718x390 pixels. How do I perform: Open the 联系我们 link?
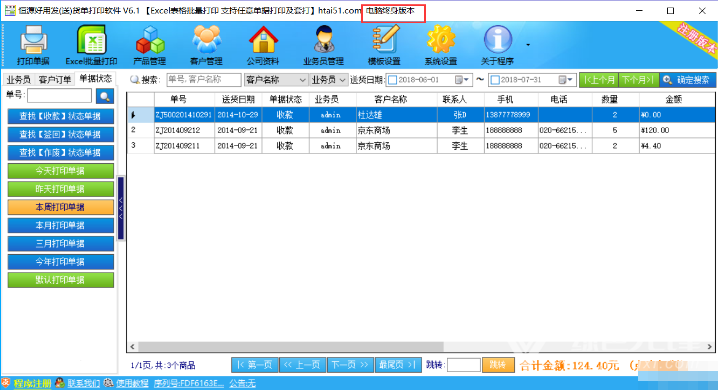click(83, 383)
